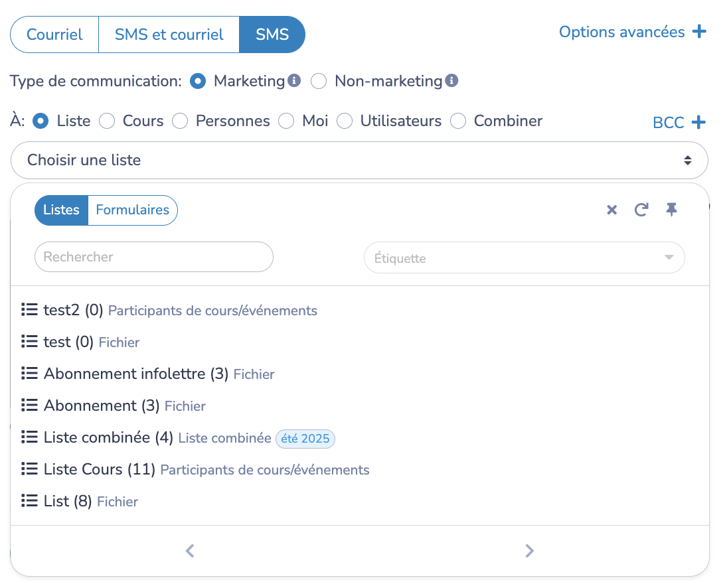725x588 pixels.
Task: Click the list icon of the test (0) row
Action: 30,341
